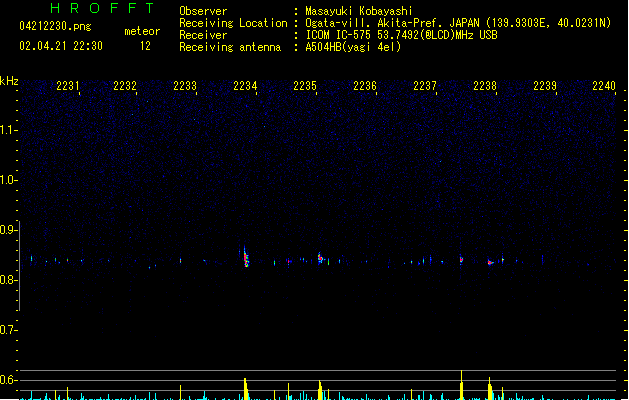The height and width of the screenshot is (400, 629).
Task: Click time marker 2239
Action: pos(545,86)
